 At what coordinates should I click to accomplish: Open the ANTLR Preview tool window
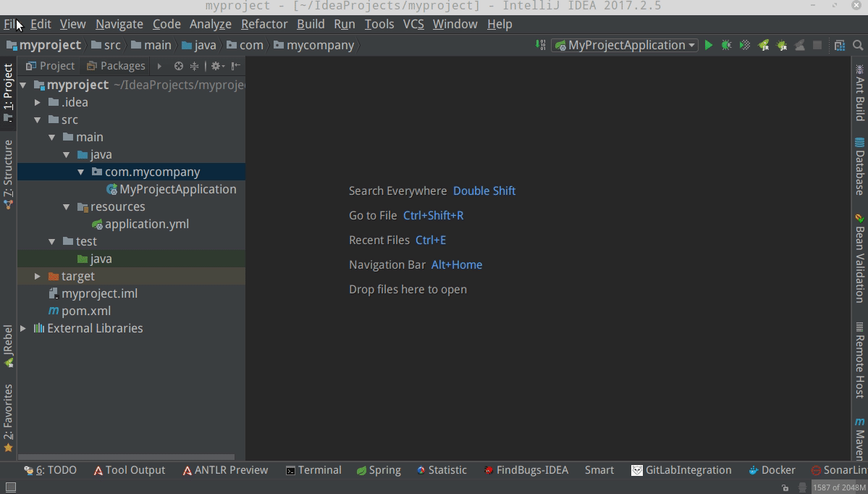tap(224, 470)
